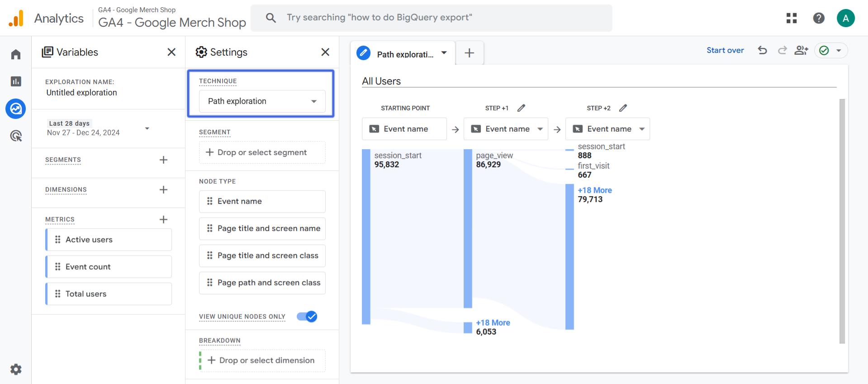Viewport: 868px width, 384px height.
Task: Expand +18 More under STEP +2
Action: tap(595, 190)
